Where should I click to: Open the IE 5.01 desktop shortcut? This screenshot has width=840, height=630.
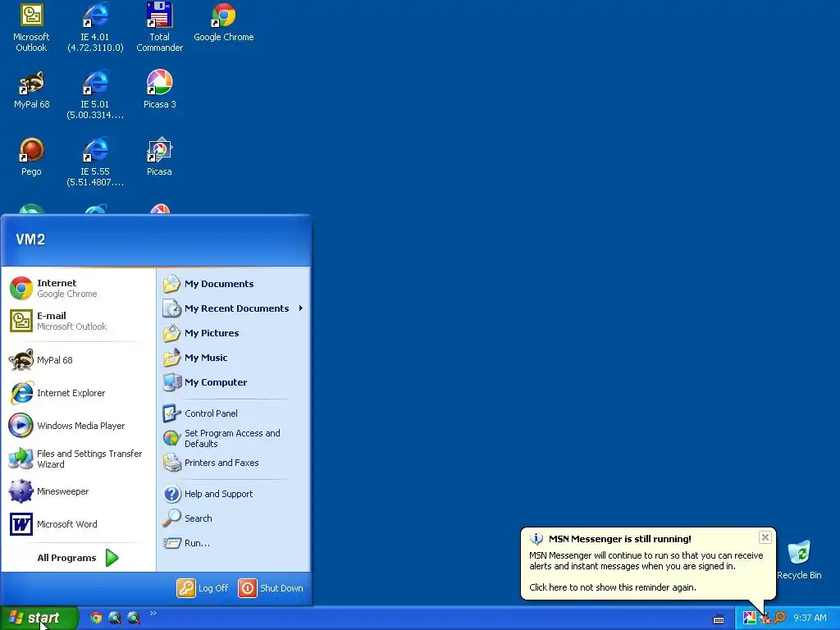point(95,95)
